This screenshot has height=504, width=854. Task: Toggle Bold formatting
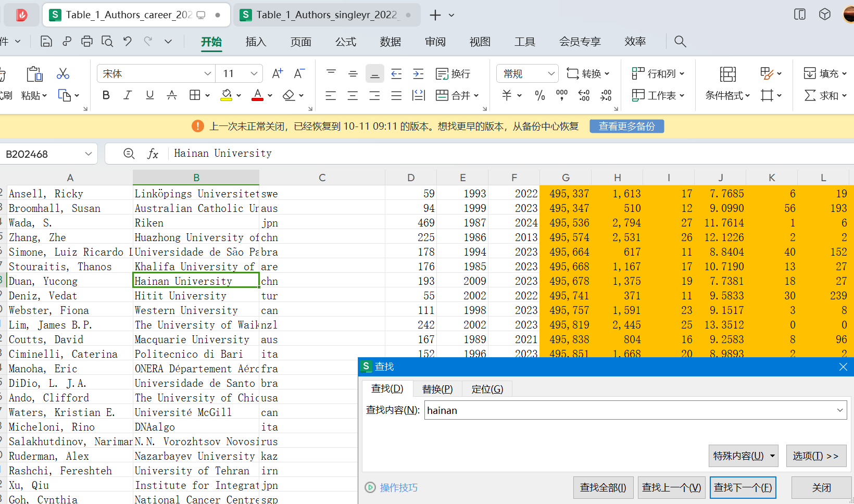(x=106, y=95)
